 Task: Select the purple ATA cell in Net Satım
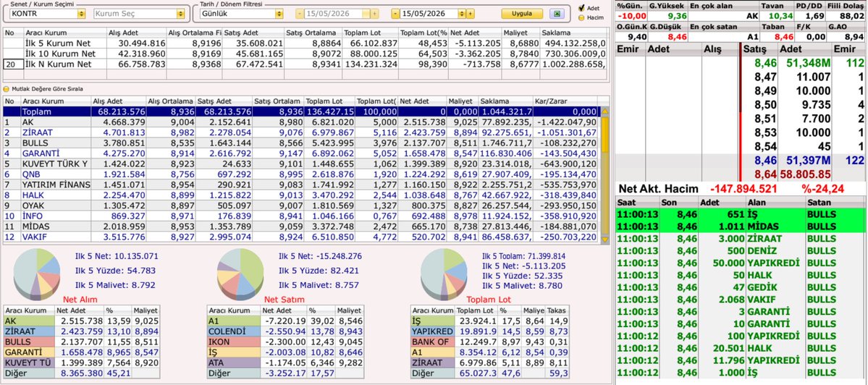233,363
